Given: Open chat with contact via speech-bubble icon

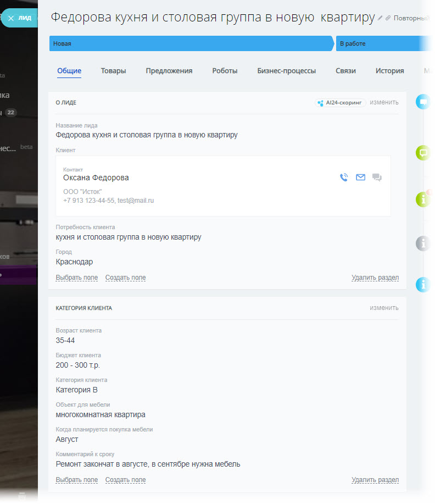Looking at the screenshot, I should pos(377,177).
